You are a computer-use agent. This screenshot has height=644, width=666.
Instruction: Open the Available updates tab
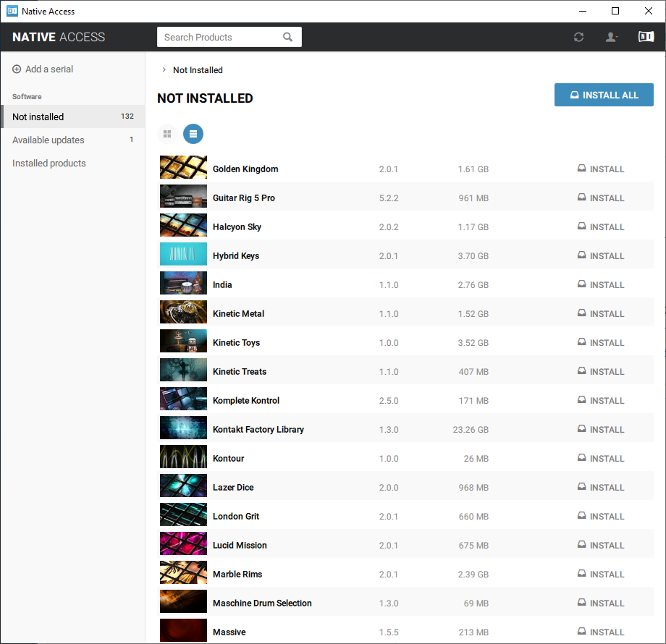(x=49, y=140)
